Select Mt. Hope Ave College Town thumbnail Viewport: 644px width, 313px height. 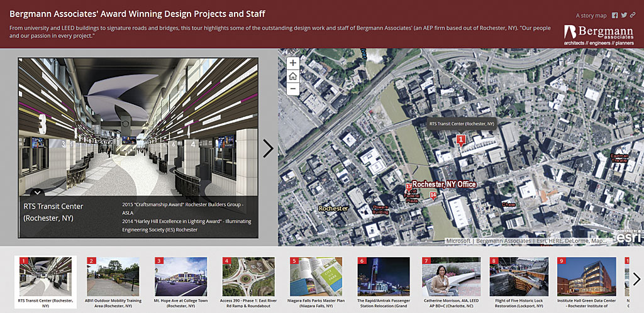pos(180,282)
